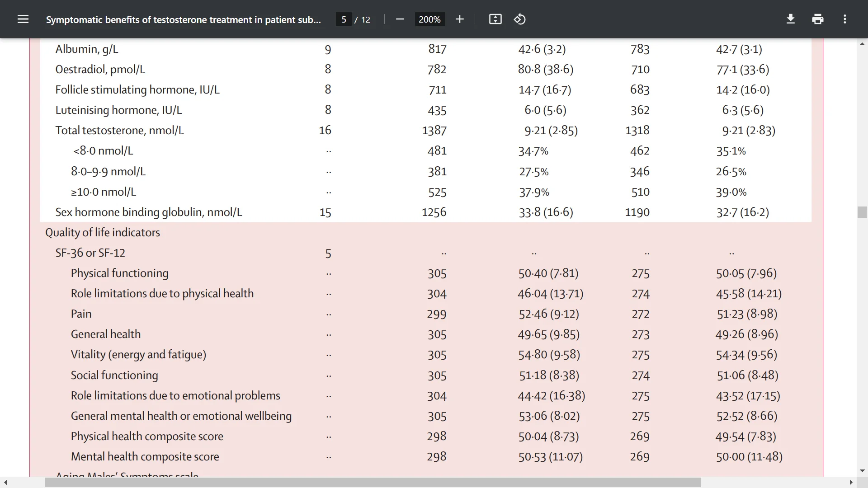
Task: Click the value '1387' in Total testosterone row
Action: 434,131
